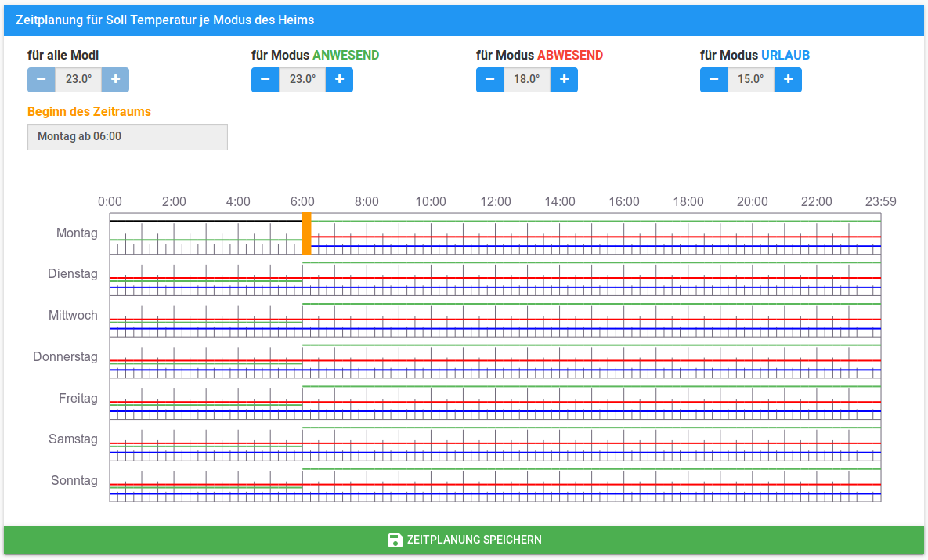Select the 'Montag ab 06:00' field
Screen dimensions: 928x560
(128, 136)
